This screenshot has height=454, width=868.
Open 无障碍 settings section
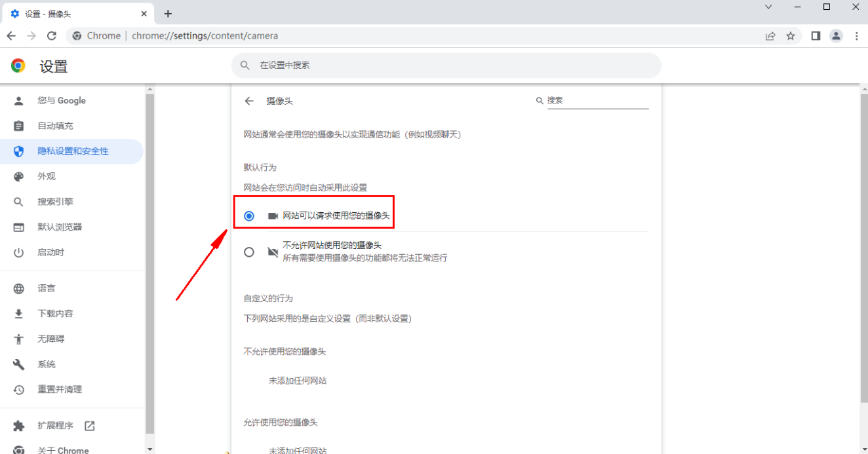click(x=71, y=339)
